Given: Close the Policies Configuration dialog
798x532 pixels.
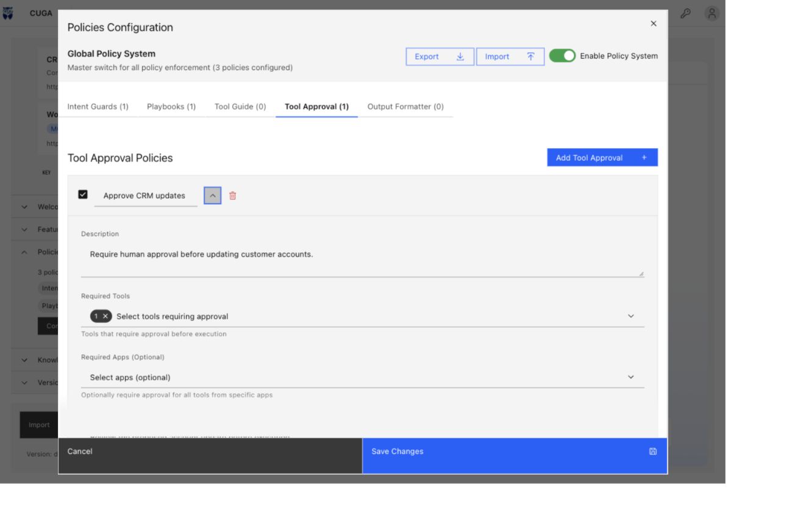Looking at the screenshot, I should (x=654, y=24).
